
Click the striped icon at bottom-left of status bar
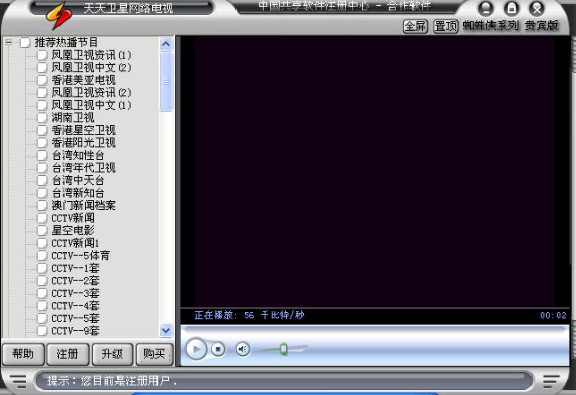(x=18, y=381)
